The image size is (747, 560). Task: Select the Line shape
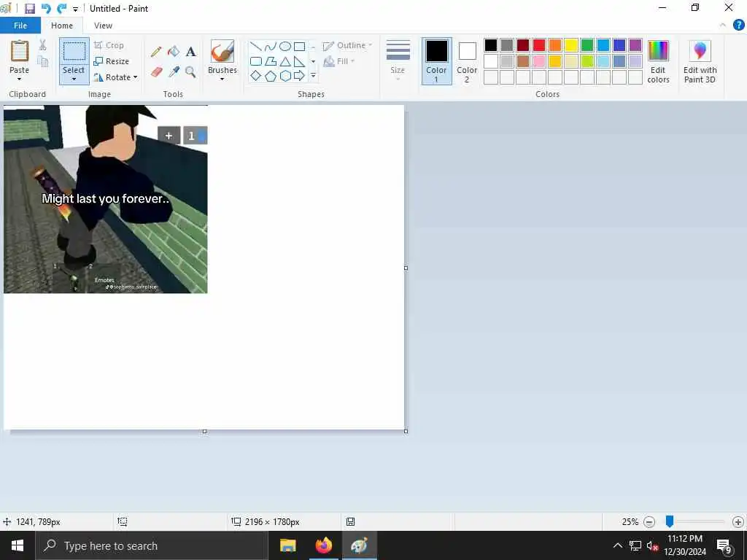point(256,46)
